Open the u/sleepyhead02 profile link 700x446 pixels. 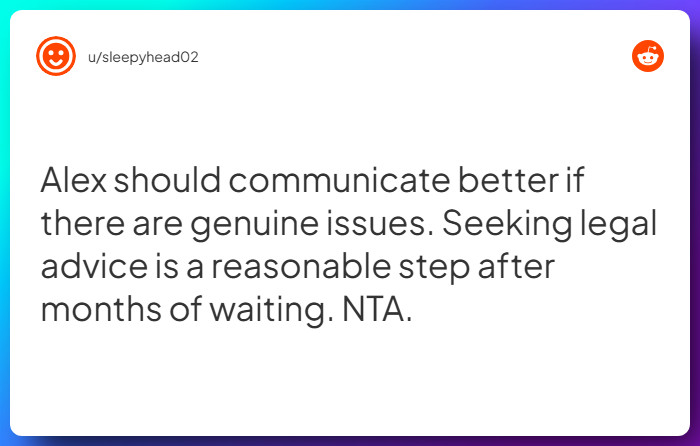(141, 57)
